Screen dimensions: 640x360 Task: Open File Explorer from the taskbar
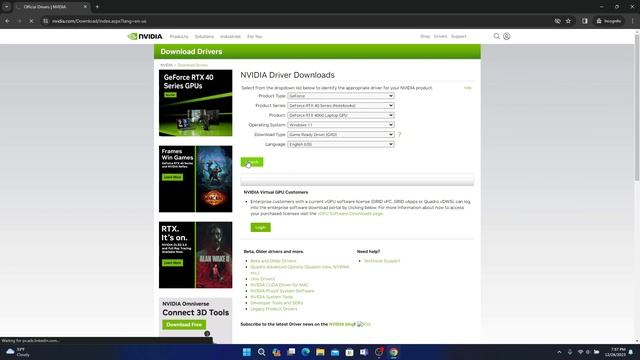[320, 352]
